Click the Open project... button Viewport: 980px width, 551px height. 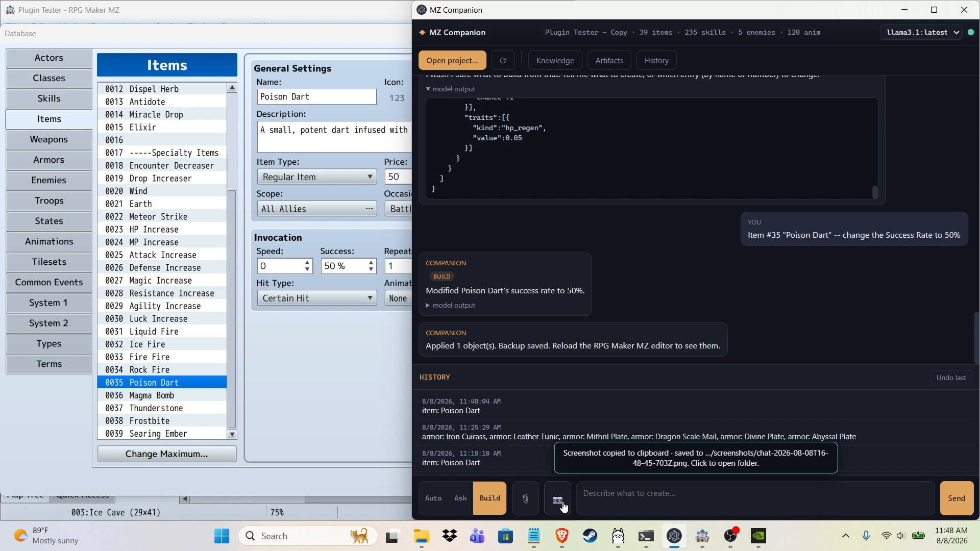452,60
